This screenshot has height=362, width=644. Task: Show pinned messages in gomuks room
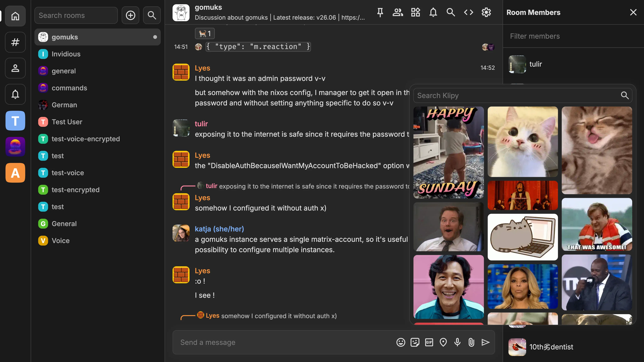pyautogui.click(x=380, y=12)
